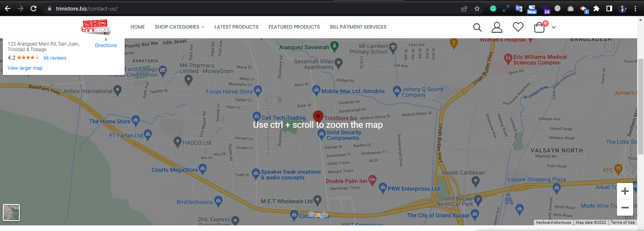The width and height of the screenshot is (644, 231).
Task: Click the browser back arrow
Action: click(x=8, y=8)
